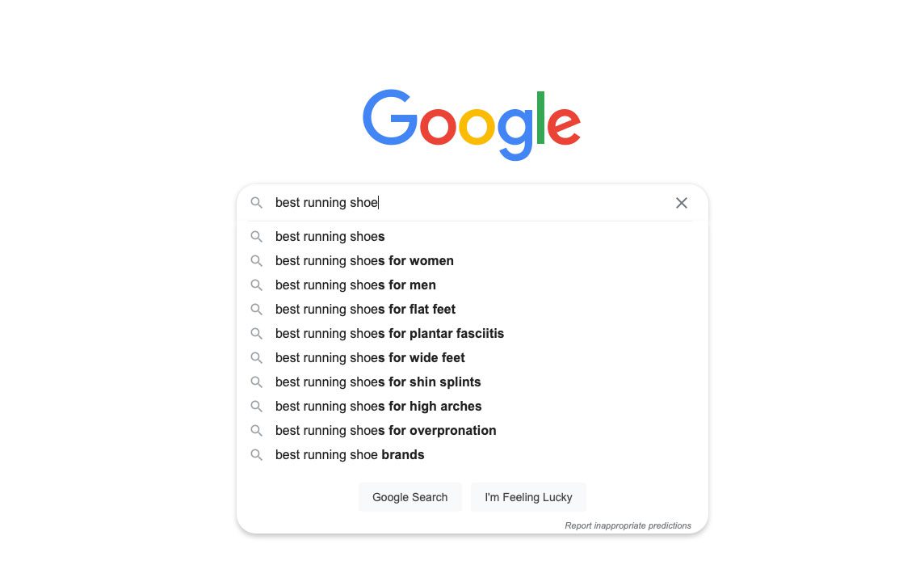The width and height of the screenshot is (924, 582).
Task: Click the search icon beside "best running shoes for wide feet"
Action: [256, 357]
